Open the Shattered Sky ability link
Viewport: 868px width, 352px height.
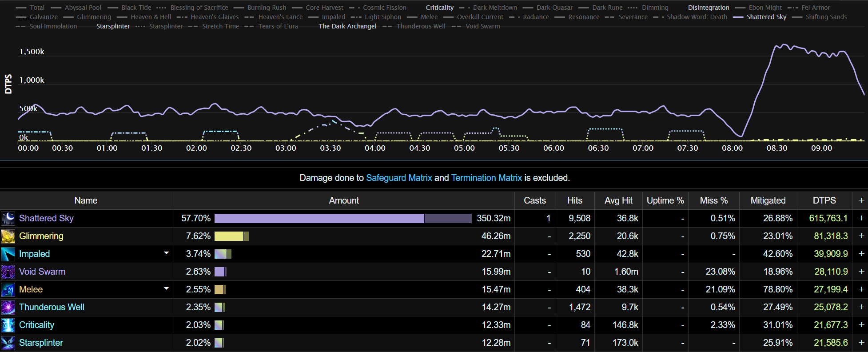(46, 218)
